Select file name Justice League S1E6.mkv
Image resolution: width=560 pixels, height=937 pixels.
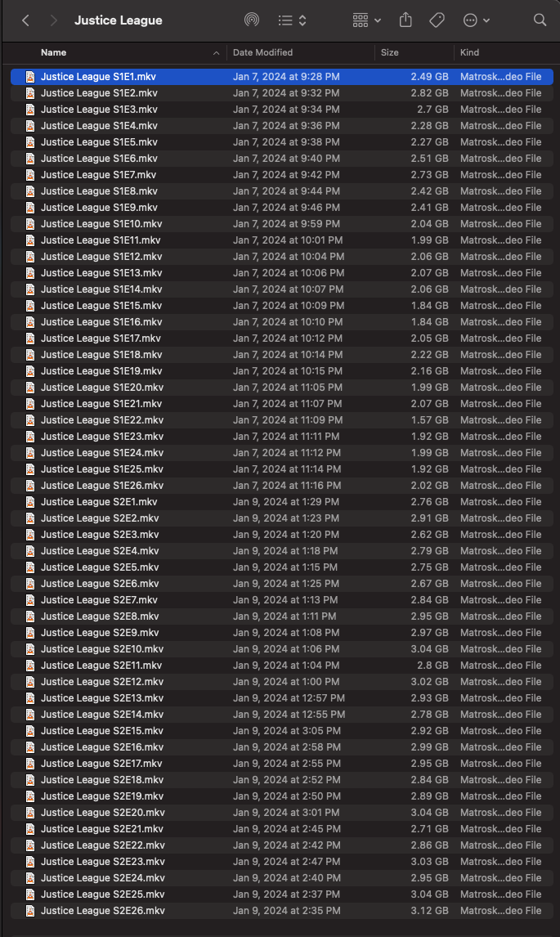point(99,159)
